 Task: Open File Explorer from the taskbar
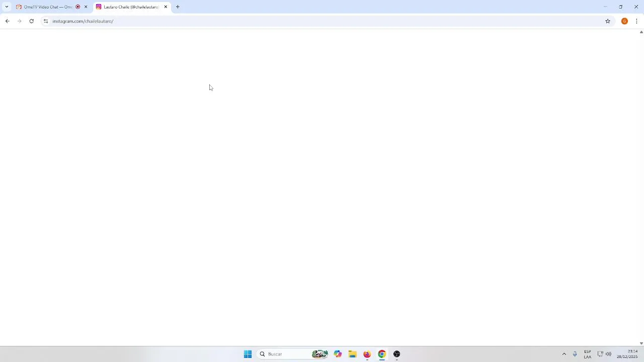coord(352,354)
